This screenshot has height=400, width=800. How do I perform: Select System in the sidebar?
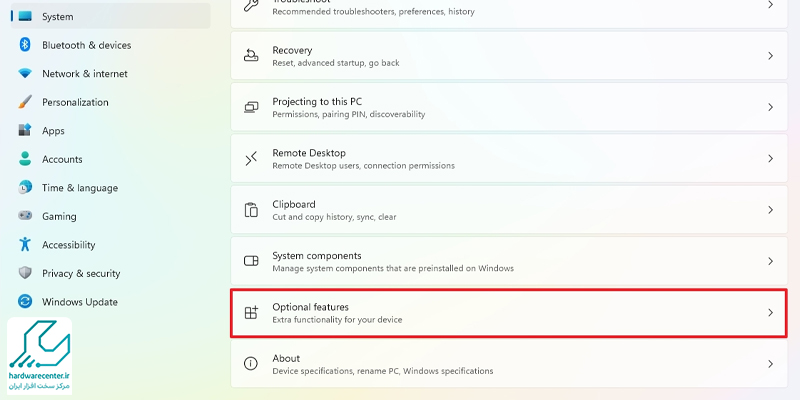pyautogui.click(x=110, y=16)
